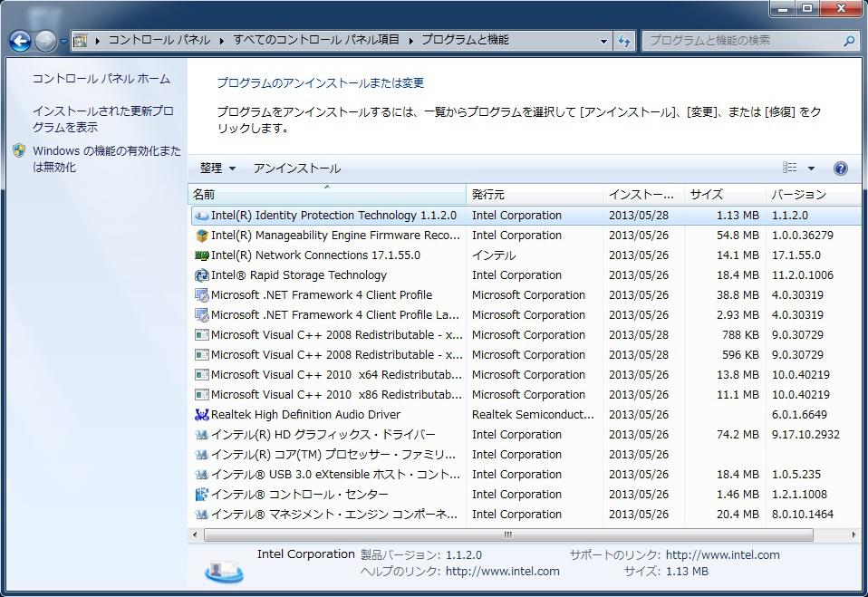
Task: Click the Back navigation arrow button
Action: pos(20,41)
